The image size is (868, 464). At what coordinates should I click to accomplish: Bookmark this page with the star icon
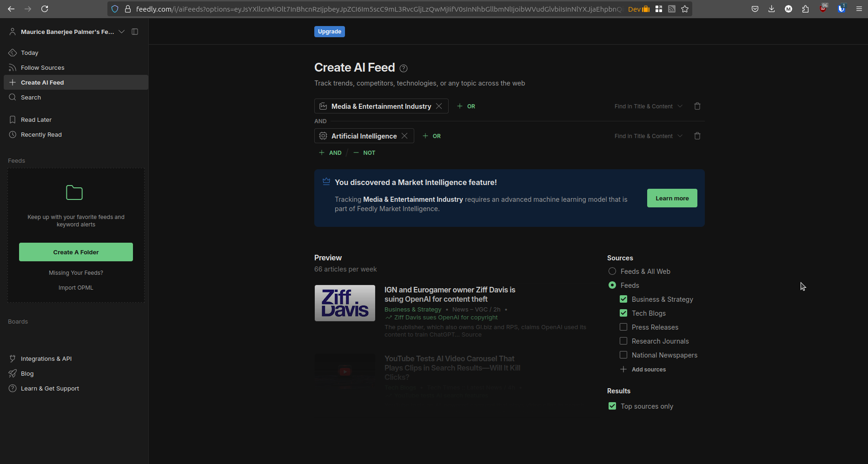coord(685,9)
